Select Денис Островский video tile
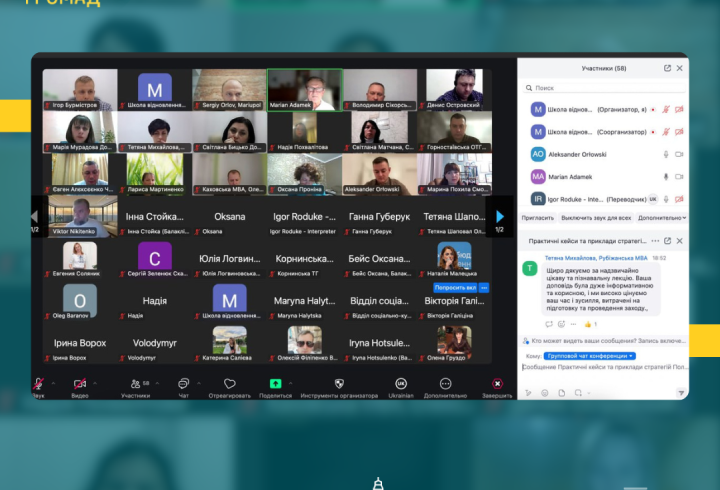 click(x=454, y=90)
